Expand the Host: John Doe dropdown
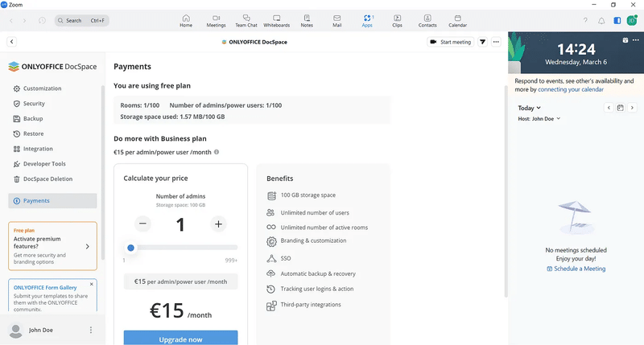This screenshot has width=644, height=345. 539,118
